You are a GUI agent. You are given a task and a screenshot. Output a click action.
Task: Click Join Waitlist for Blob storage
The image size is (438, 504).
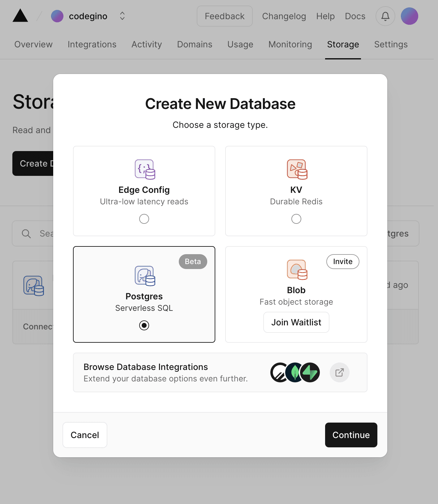click(296, 322)
